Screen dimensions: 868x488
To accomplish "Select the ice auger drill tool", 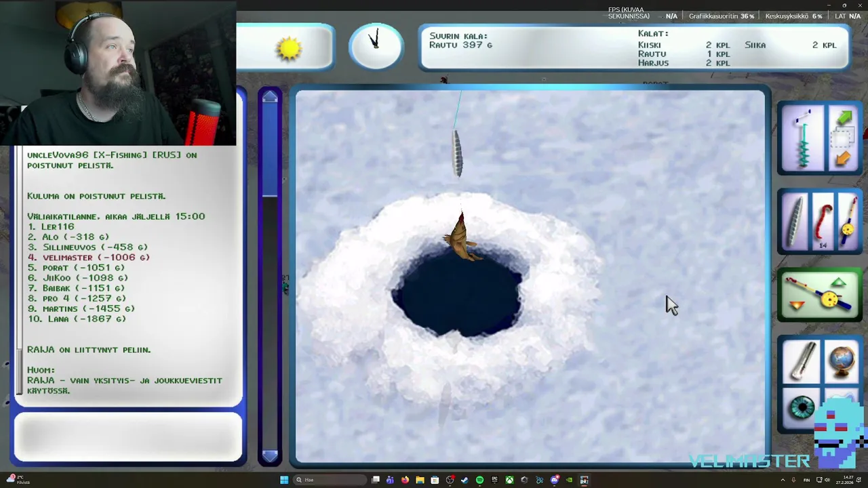I will (804, 139).
